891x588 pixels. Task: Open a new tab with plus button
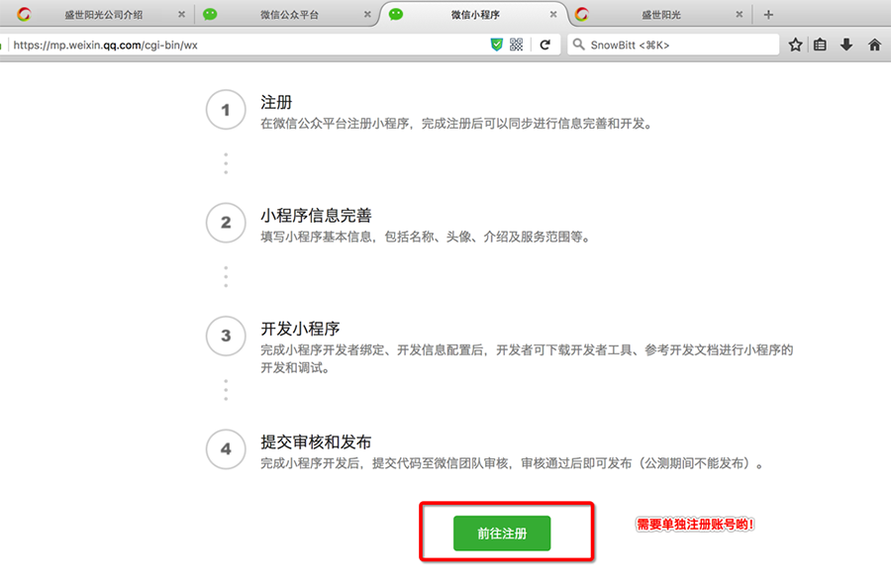click(769, 15)
